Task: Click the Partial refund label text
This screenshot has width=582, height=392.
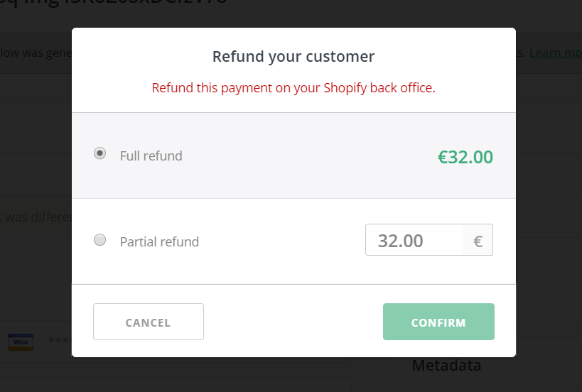Action: pyautogui.click(x=159, y=241)
